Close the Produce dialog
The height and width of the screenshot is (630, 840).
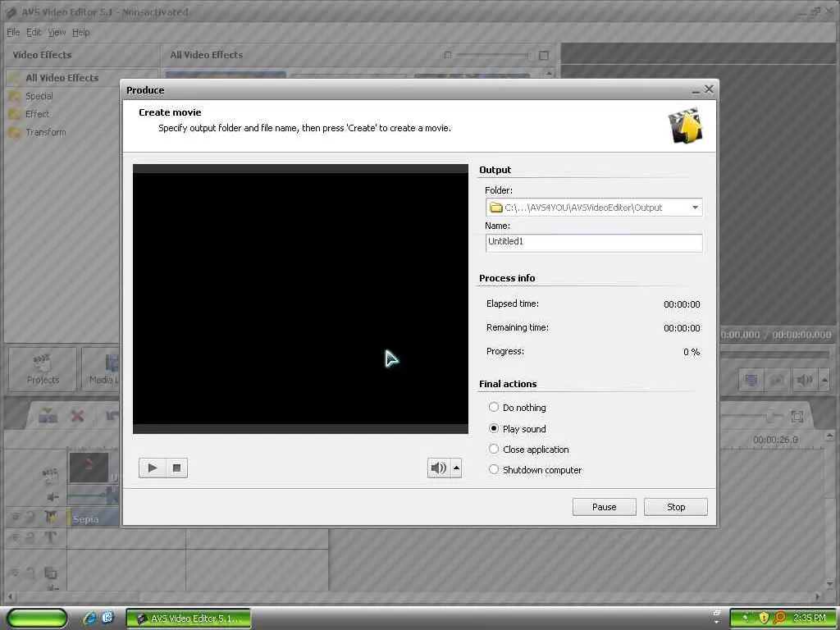coord(709,89)
